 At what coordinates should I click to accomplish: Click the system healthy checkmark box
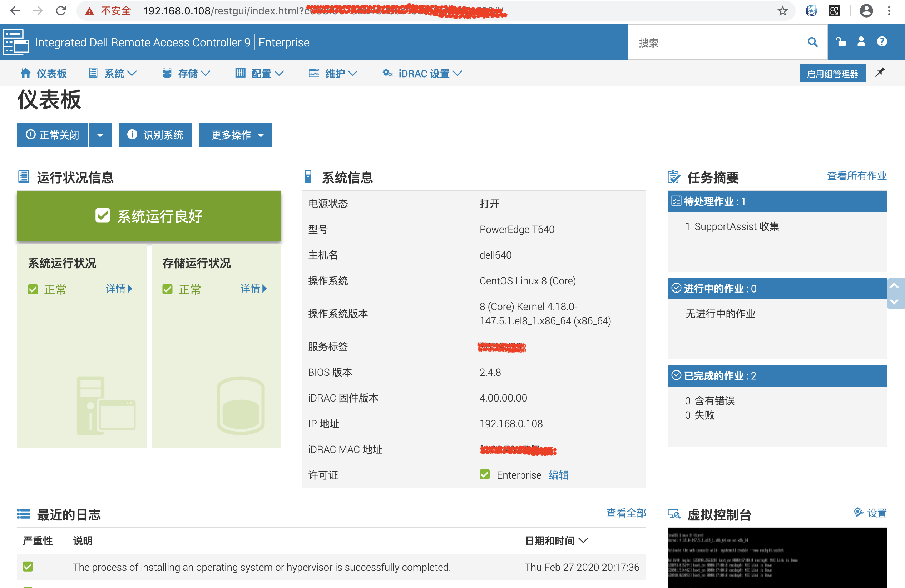[102, 215]
